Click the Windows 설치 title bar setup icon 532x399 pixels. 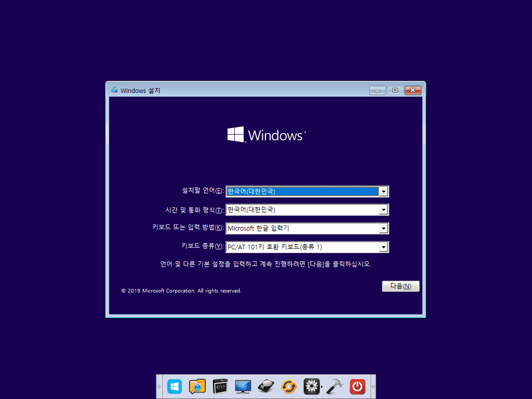click(114, 90)
